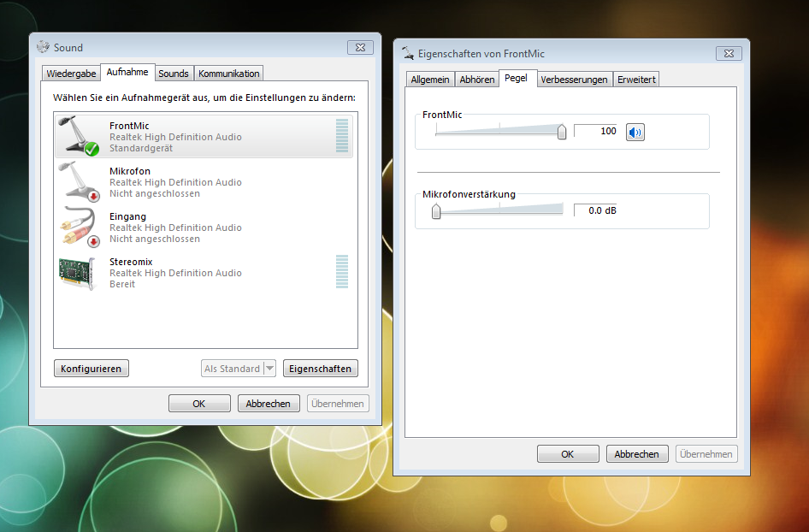
Task: Click Abbrechen in the FrontMic properties
Action: pyautogui.click(x=636, y=454)
